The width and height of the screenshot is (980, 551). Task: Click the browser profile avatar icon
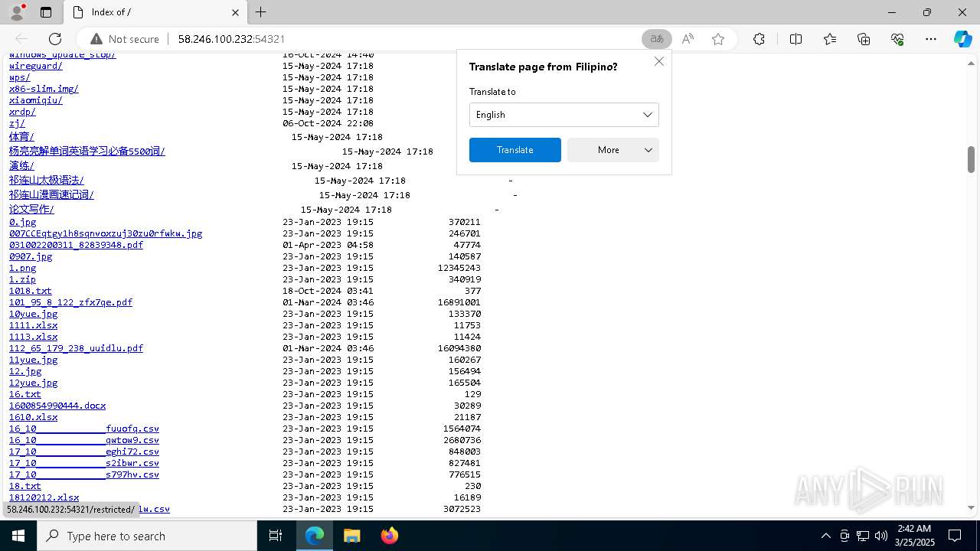coord(17,12)
